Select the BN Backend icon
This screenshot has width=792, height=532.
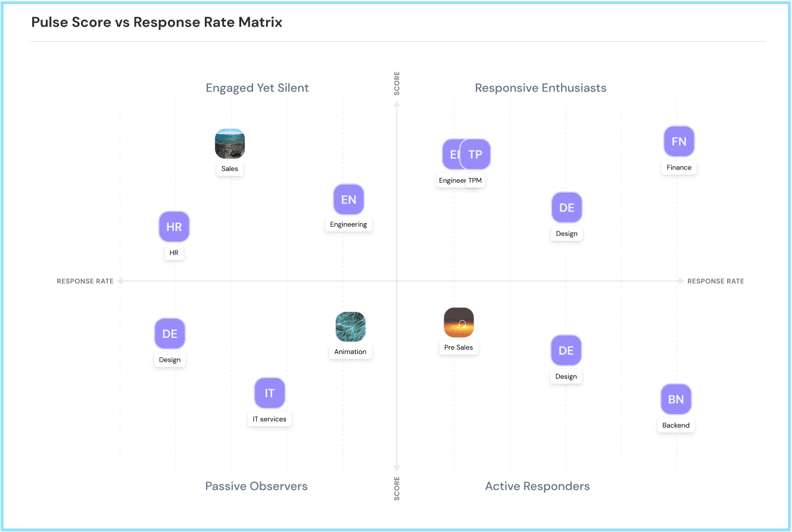(676, 399)
